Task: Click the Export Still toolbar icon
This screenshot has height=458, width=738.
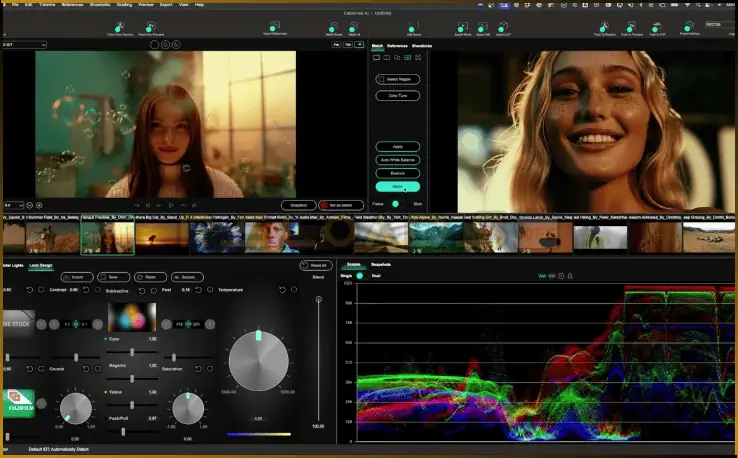Action: 483,28
